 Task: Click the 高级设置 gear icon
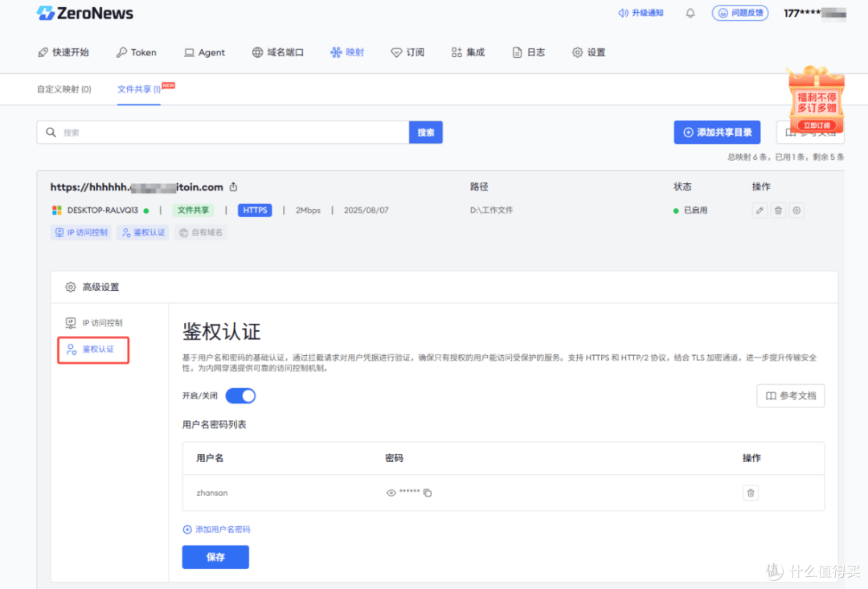tap(70, 287)
